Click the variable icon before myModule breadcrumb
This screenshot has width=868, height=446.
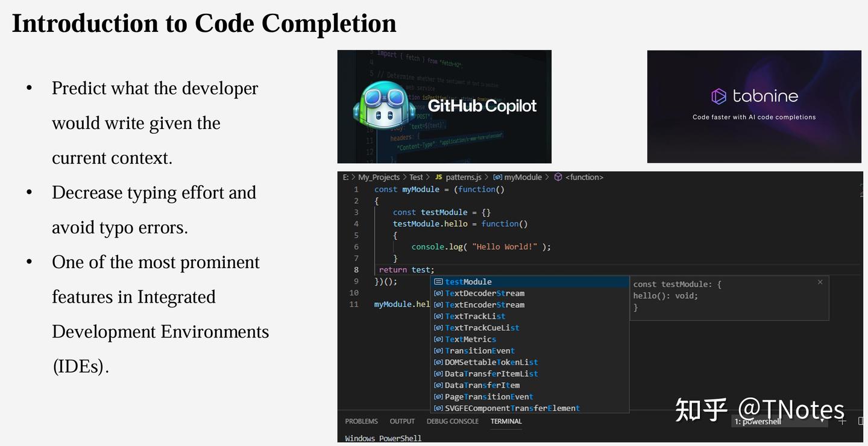(x=498, y=177)
